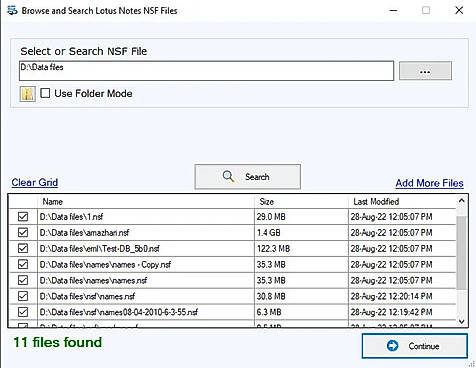Image resolution: width=476 pixels, height=368 pixels.
Task: Click the Continue button
Action: tap(415, 346)
